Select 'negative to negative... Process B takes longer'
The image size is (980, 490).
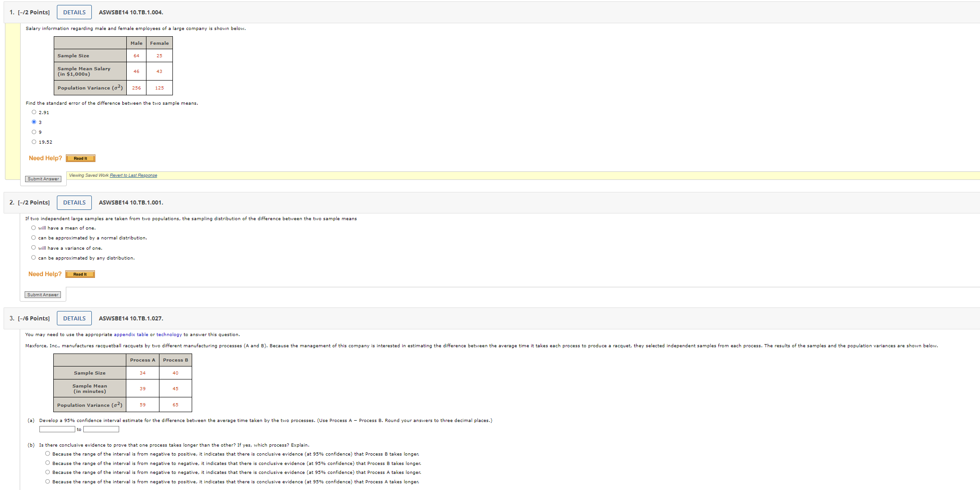point(47,463)
